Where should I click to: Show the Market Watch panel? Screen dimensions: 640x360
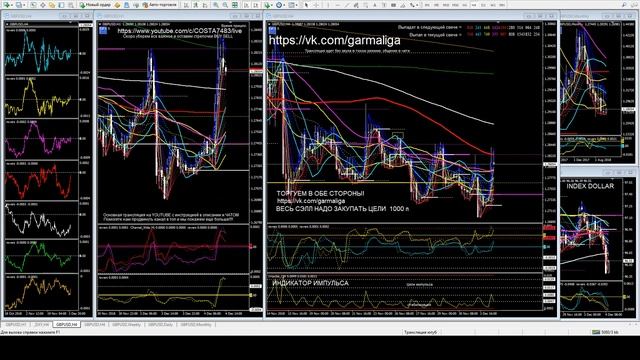pos(33,5)
